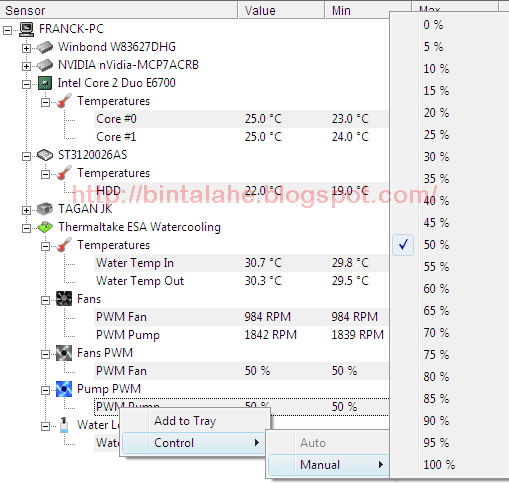
Task: Click the NVIDIA nVidia-MCP7ACRB chip icon
Action: coord(45,65)
